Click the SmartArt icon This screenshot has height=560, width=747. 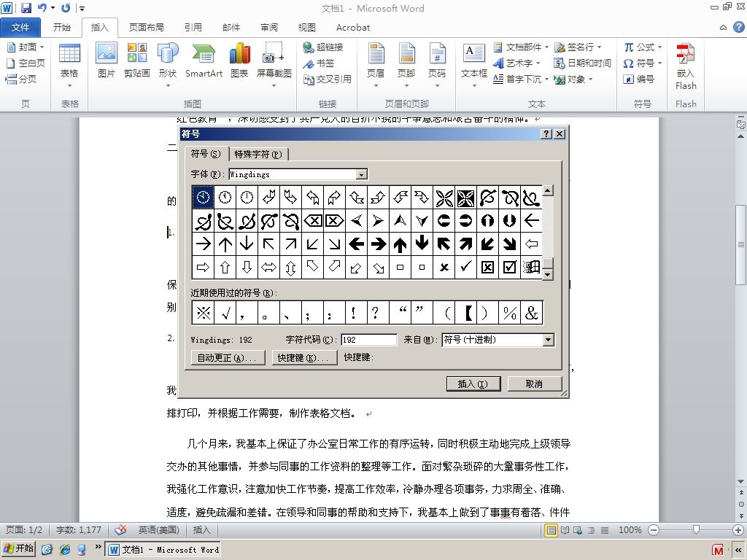coord(204,60)
